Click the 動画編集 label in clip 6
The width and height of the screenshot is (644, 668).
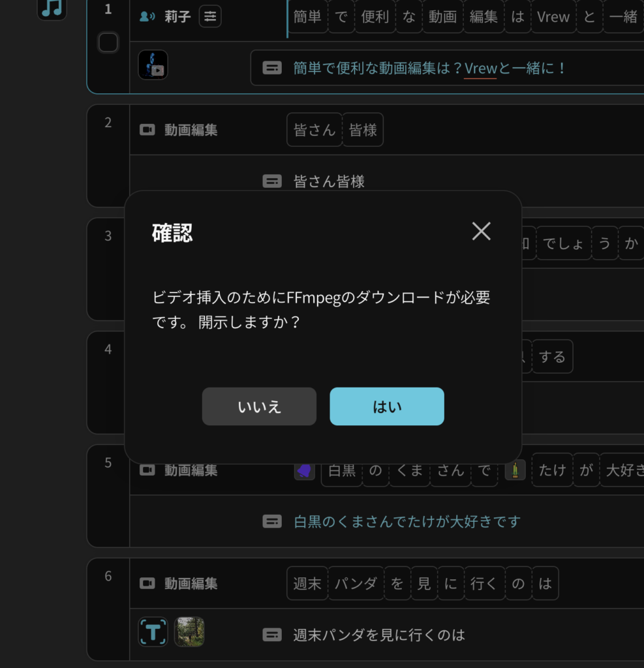[191, 583]
